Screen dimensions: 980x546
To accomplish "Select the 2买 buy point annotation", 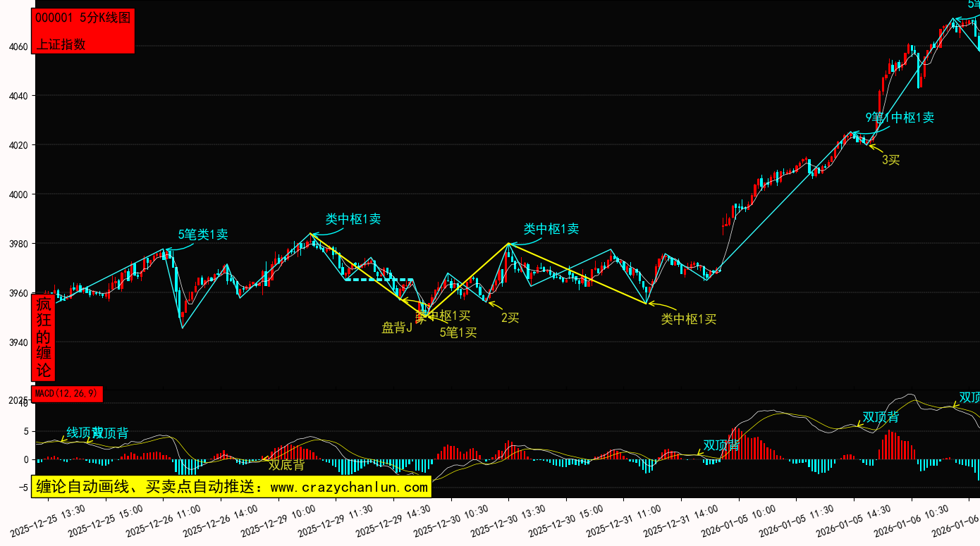I will click(510, 318).
